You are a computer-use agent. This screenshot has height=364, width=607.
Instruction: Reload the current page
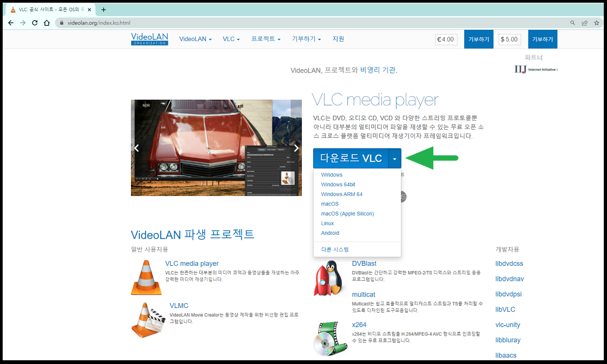point(35,23)
